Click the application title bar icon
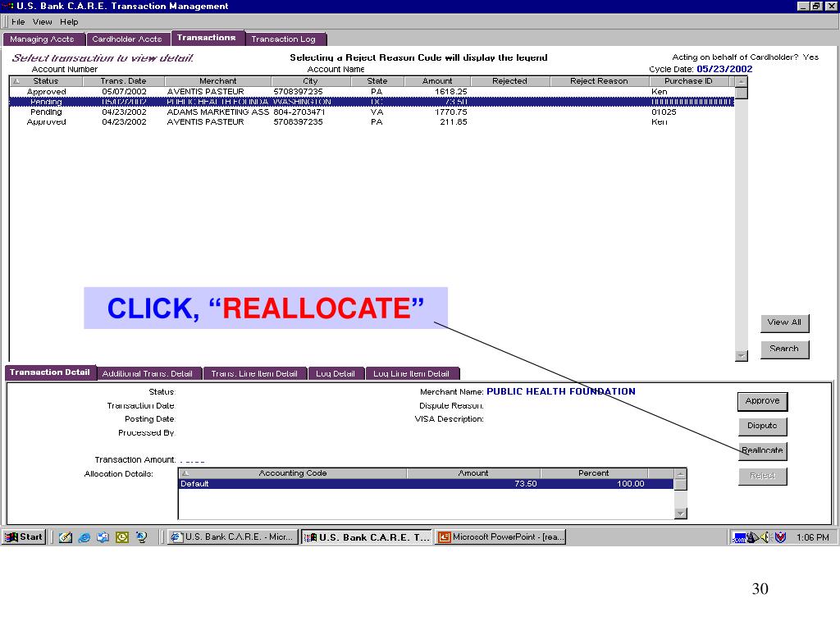840x630 pixels. (8, 6)
